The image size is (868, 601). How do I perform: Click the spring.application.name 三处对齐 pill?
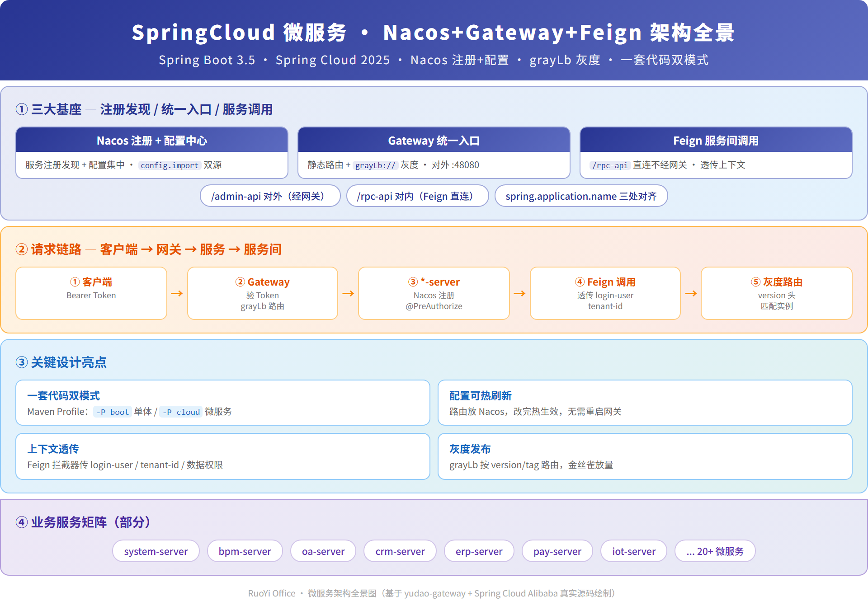coord(581,196)
